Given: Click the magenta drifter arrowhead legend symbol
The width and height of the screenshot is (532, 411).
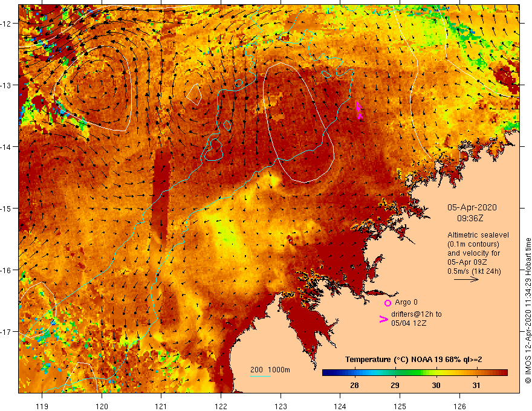Looking at the screenshot, I should 383,319.
